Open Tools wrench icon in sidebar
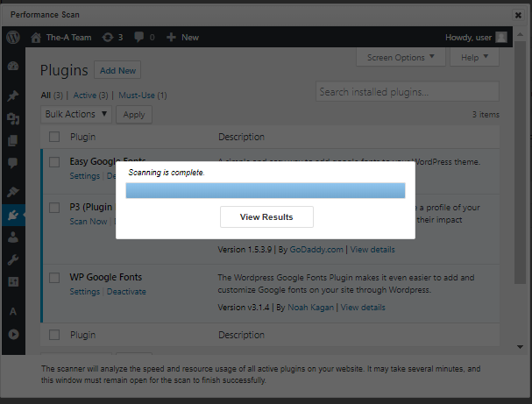 click(13, 259)
